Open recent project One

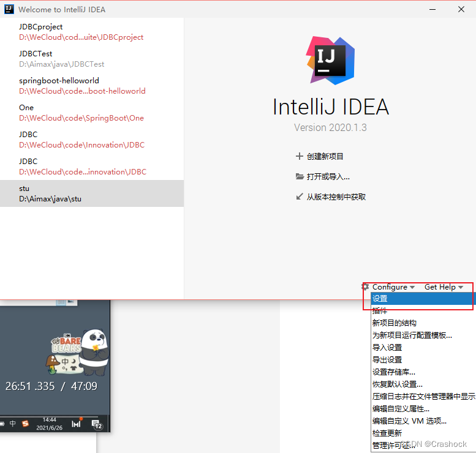pos(92,113)
